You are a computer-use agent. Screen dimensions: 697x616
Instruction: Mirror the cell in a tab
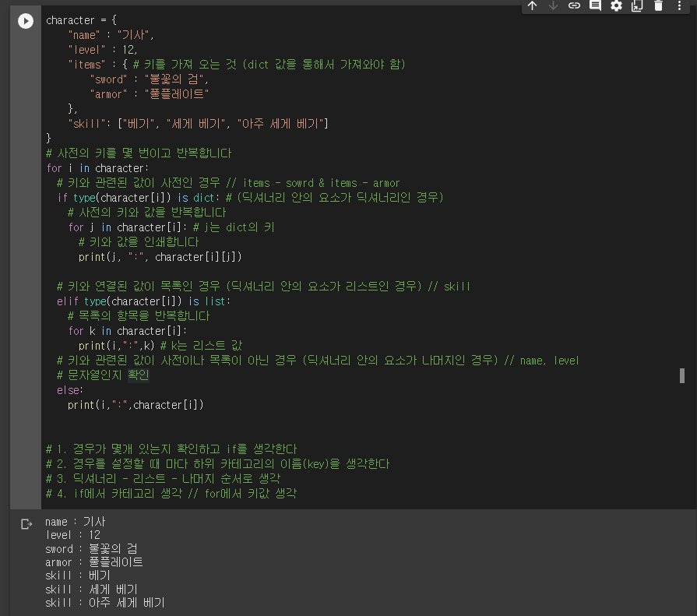(x=637, y=5)
